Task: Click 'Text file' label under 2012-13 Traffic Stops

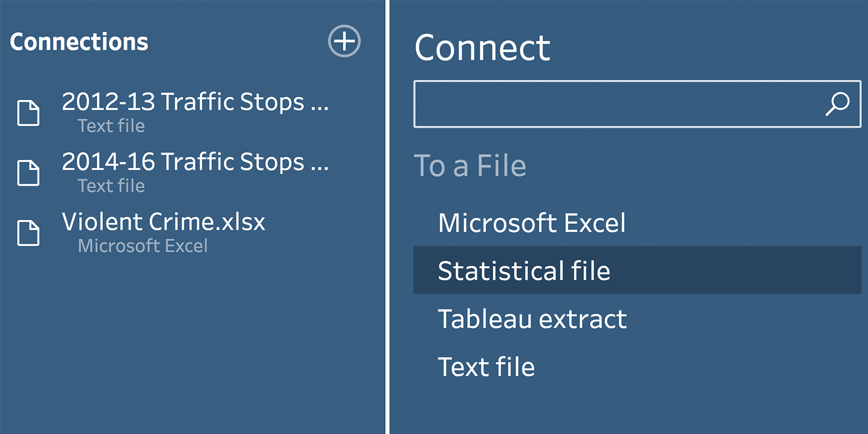Action: coord(111,126)
